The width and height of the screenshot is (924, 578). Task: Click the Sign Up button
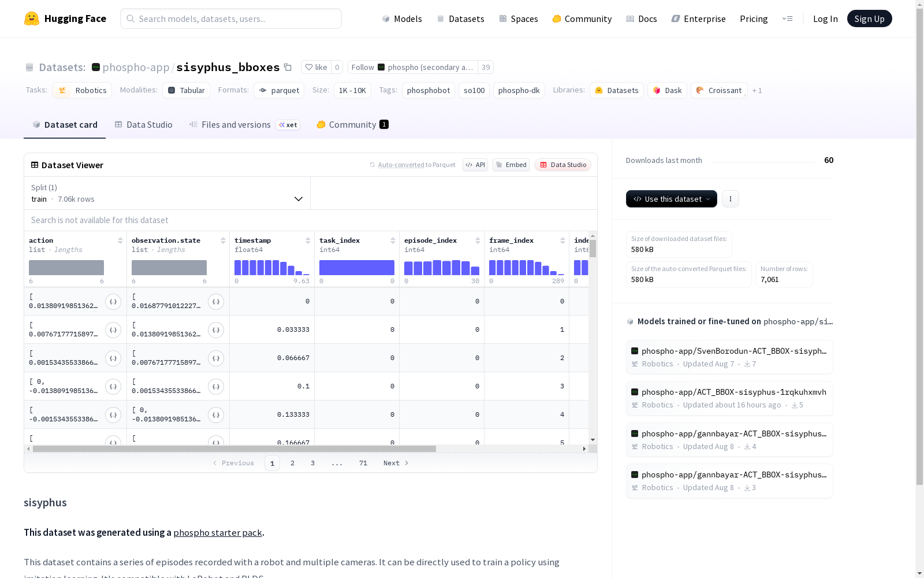click(869, 18)
